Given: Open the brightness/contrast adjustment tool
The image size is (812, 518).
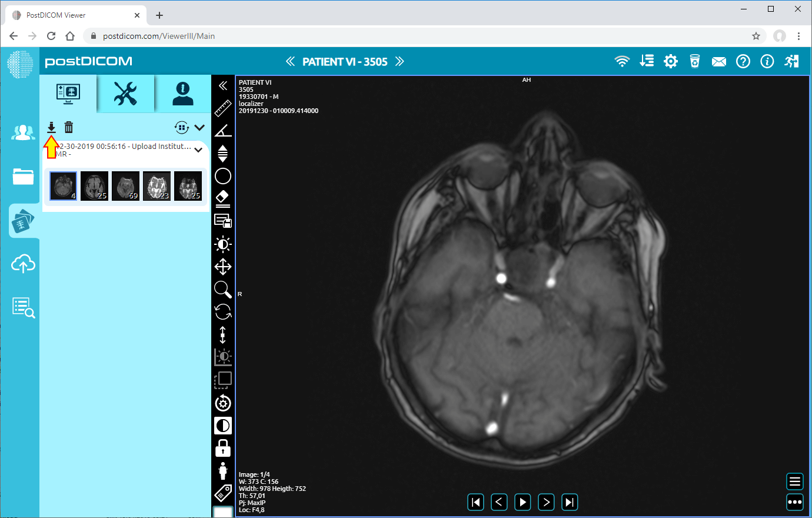Looking at the screenshot, I should click(223, 244).
